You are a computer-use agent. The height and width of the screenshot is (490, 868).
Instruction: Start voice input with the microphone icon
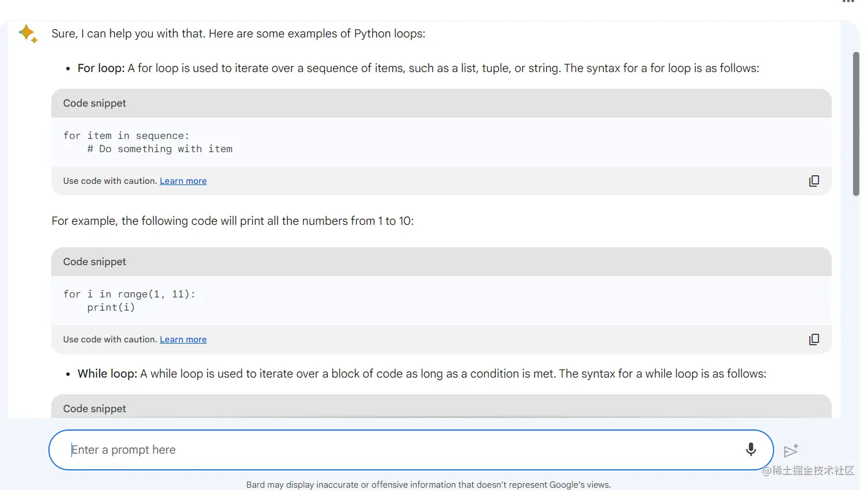pyautogui.click(x=751, y=450)
